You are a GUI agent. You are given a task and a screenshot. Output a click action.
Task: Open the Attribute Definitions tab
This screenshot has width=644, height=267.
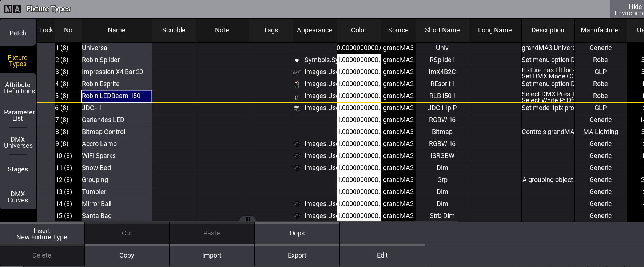tap(18, 88)
